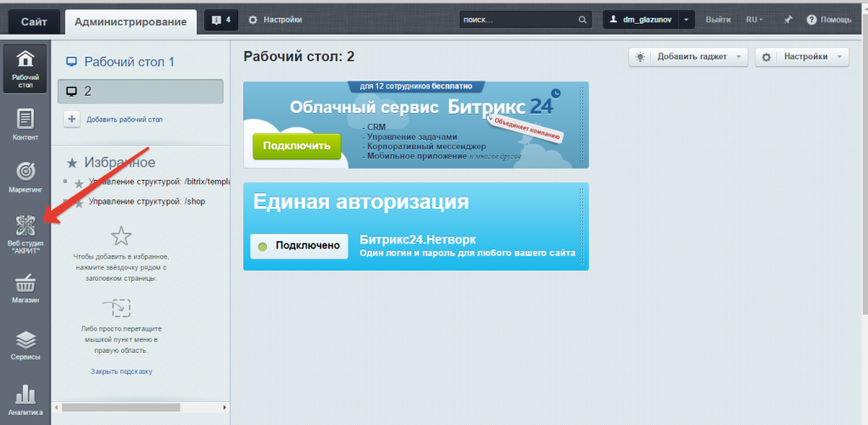Open Настройки in the top bar

(x=275, y=20)
